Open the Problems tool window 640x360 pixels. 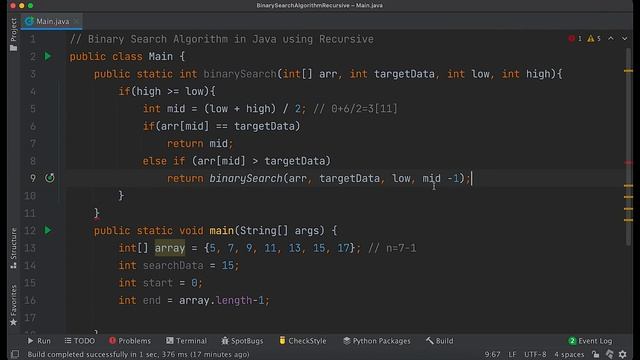click(x=130, y=341)
